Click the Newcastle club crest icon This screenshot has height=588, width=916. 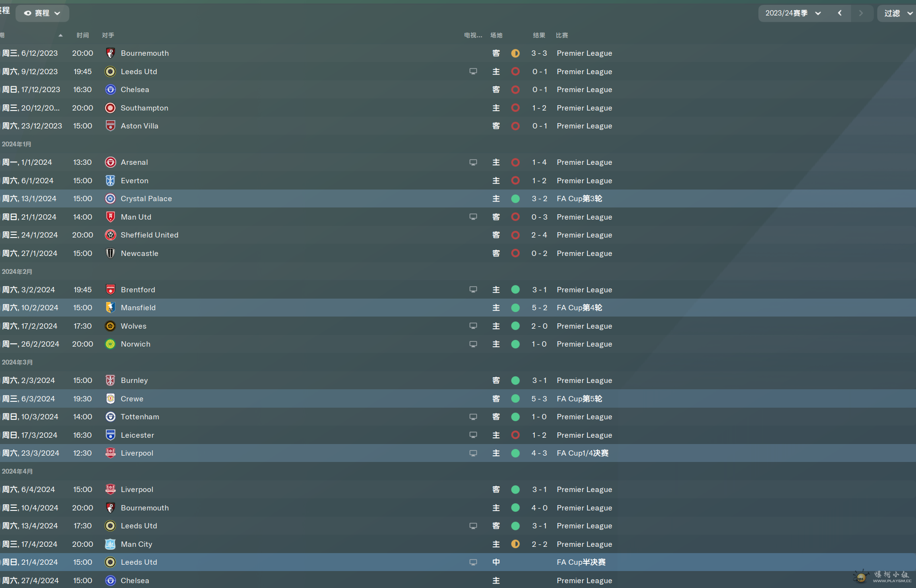(110, 253)
